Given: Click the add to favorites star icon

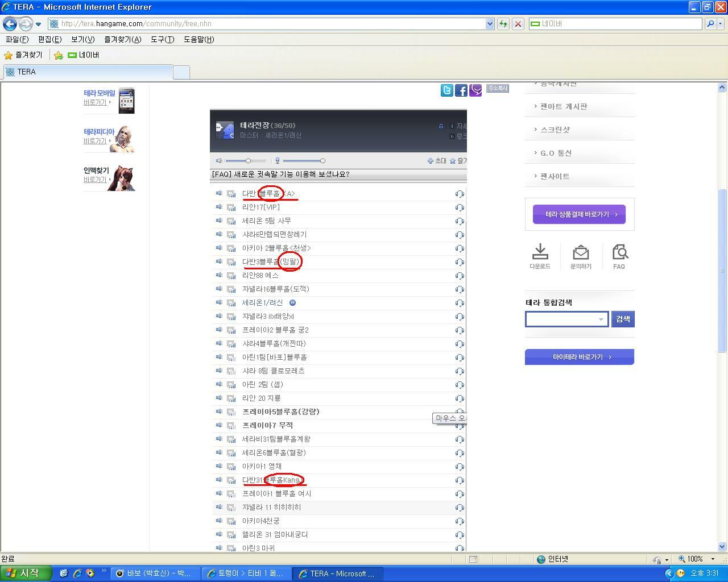Looking at the screenshot, I should click(59, 55).
